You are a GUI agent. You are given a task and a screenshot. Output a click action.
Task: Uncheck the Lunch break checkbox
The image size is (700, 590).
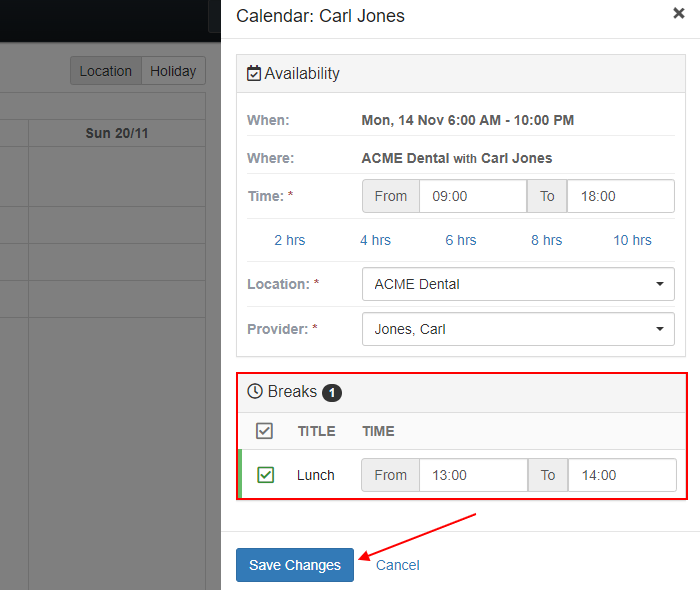tap(266, 475)
